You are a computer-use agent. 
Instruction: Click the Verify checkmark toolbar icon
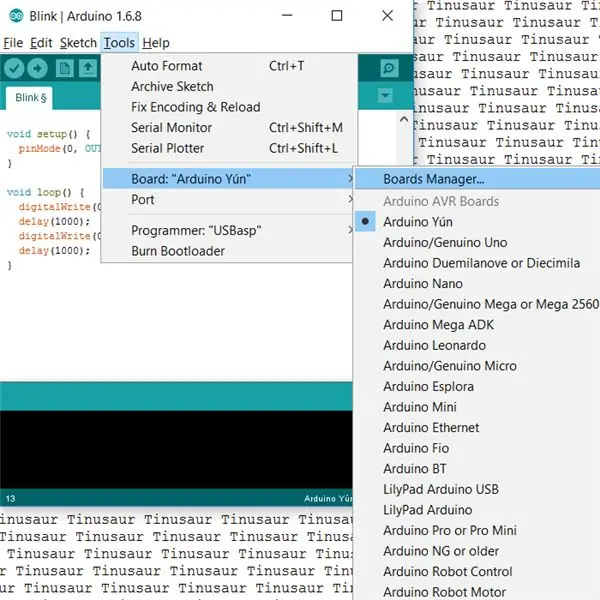[x=14, y=68]
